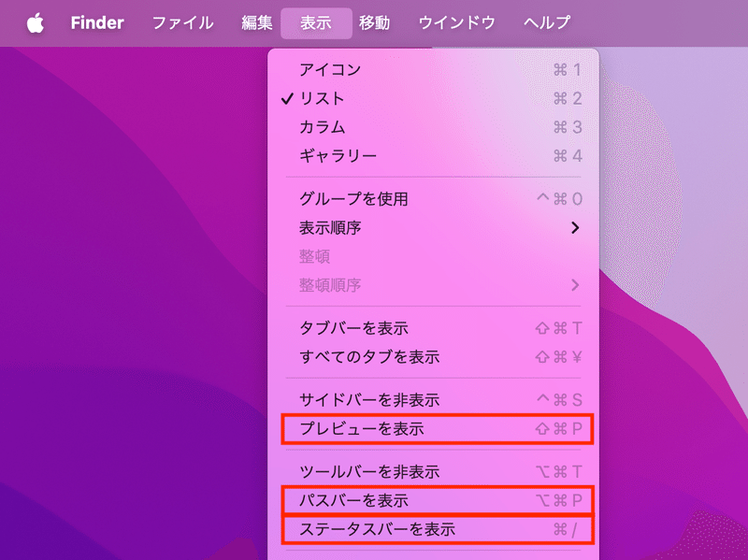This screenshot has height=560, width=748.
Task: Select the checked リスト view option
Action: (x=433, y=99)
